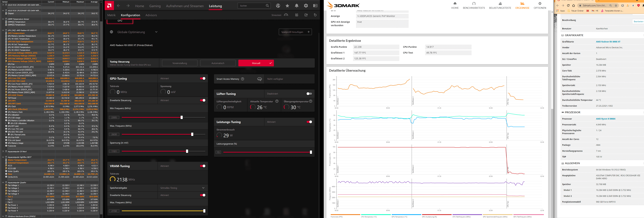
Task: Open the Radeon Software settings gear
Action: pyautogui.click(x=306, y=5)
